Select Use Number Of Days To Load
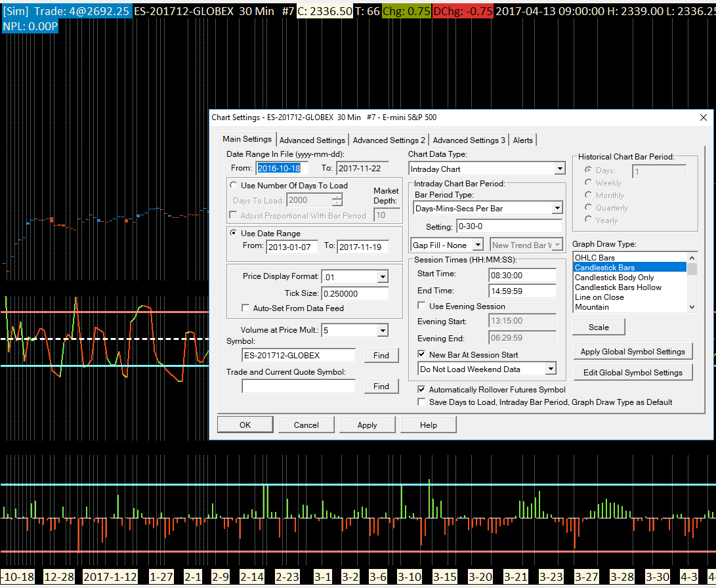This screenshot has height=588, width=716. [x=234, y=186]
